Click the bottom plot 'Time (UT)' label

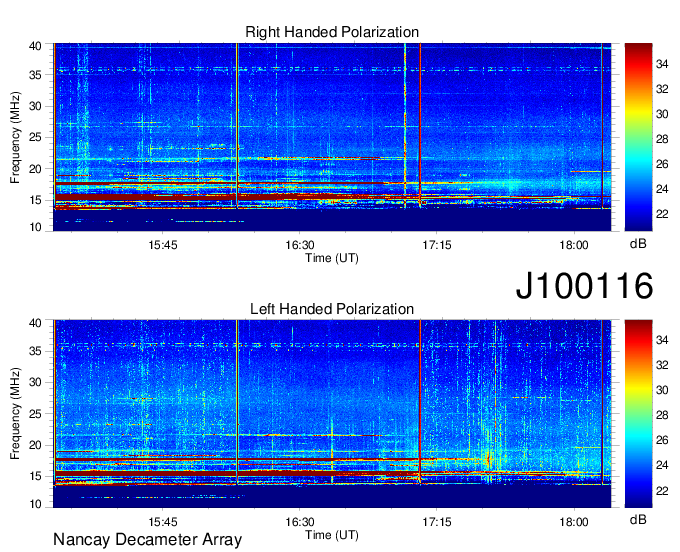332,535
